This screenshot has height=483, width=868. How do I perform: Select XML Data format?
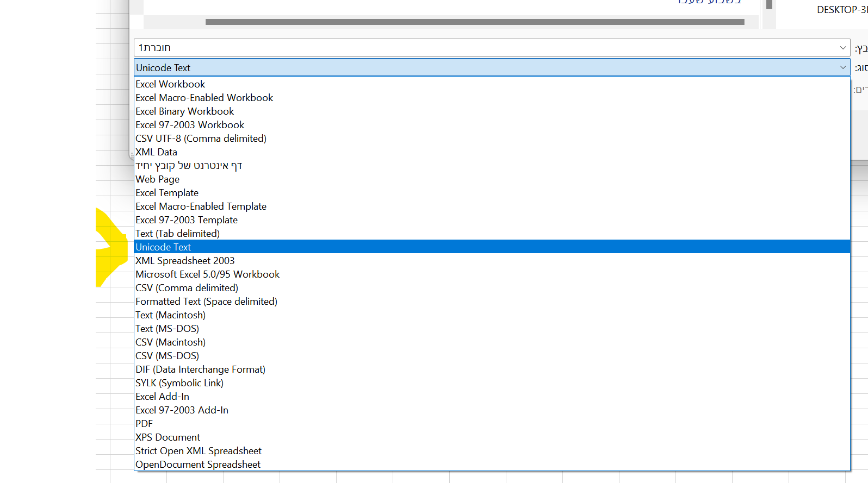click(492, 152)
